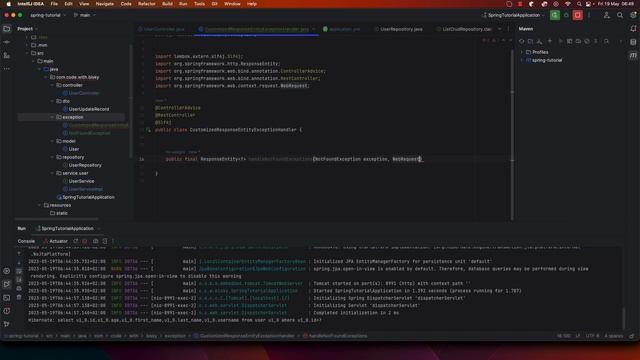
Task: Open Search Everywhere magnifier icon
Action: 620,15
